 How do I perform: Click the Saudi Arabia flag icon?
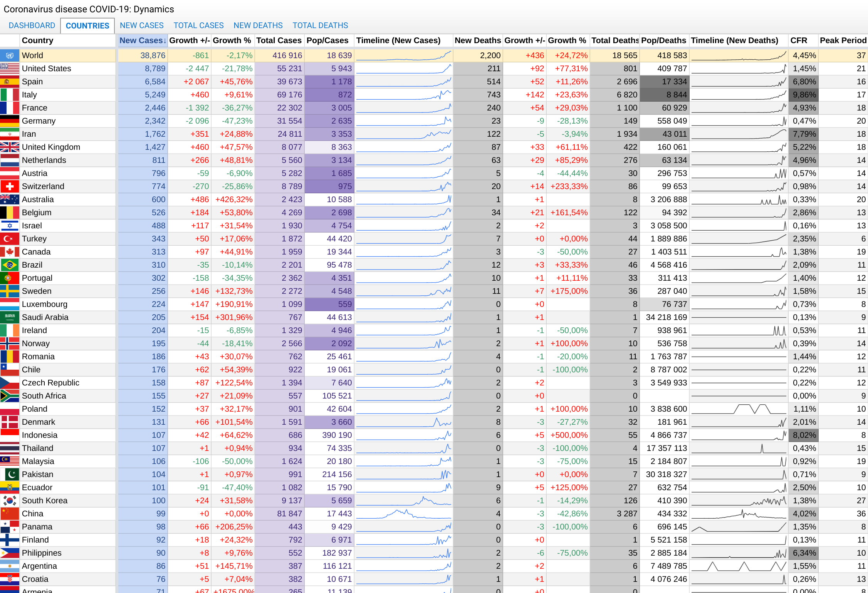[x=10, y=317]
